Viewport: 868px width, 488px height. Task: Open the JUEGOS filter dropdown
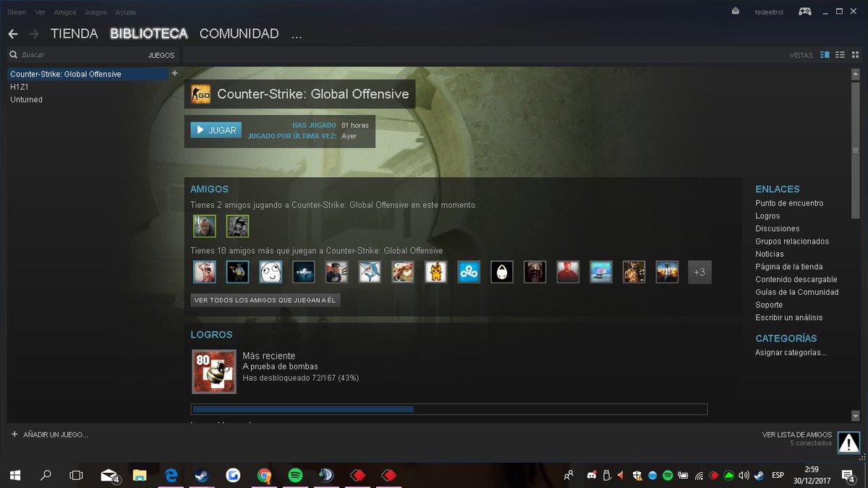[161, 55]
